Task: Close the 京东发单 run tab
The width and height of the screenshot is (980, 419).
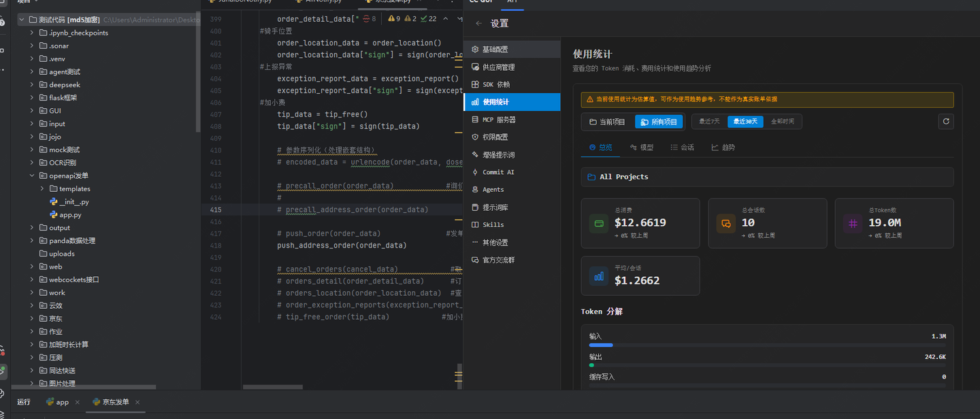Action: [137, 402]
